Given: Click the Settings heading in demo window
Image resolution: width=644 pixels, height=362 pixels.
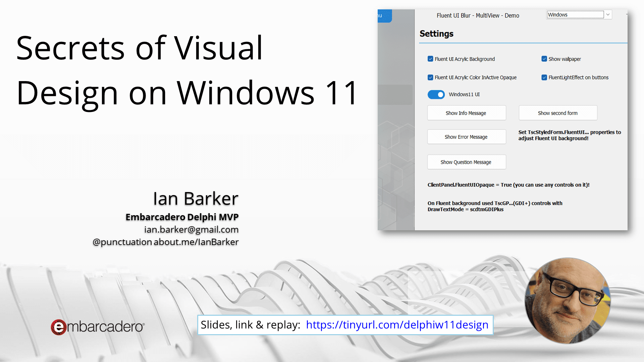Looking at the screenshot, I should click(436, 34).
